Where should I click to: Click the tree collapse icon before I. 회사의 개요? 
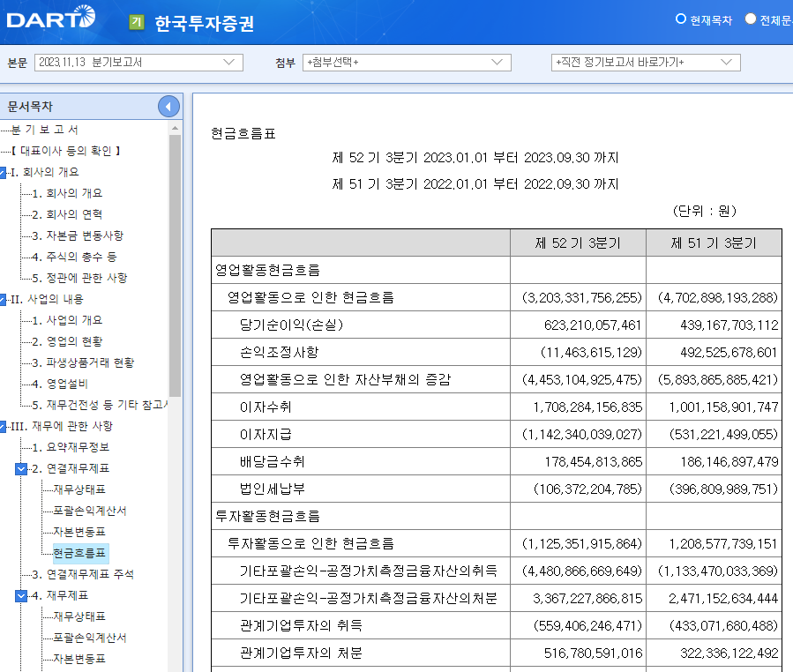tap(4, 172)
